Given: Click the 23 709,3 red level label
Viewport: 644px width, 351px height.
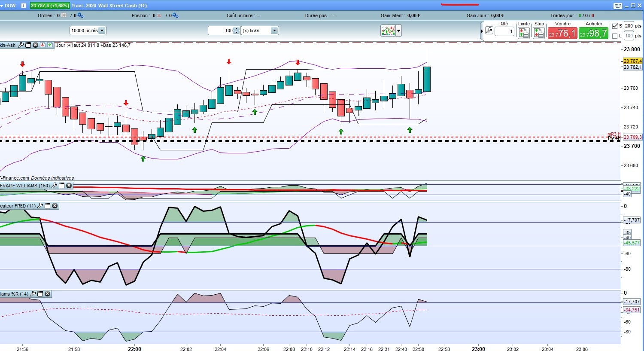Looking at the screenshot, I should (632, 137).
